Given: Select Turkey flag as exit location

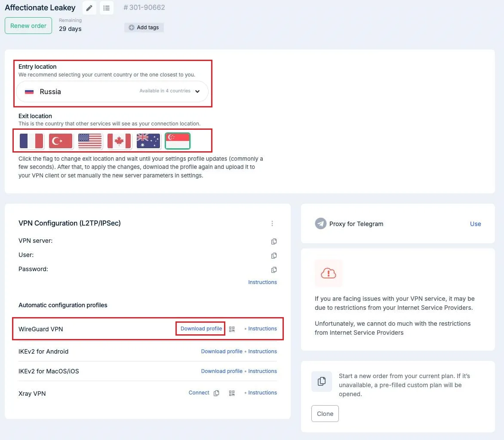Looking at the screenshot, I should tap(61, 141).
